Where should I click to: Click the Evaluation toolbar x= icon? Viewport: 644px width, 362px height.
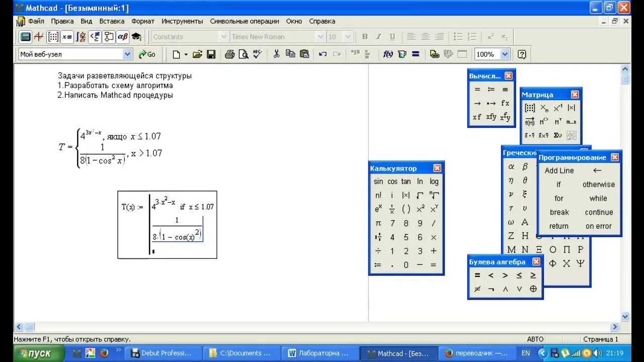point(67,37)
